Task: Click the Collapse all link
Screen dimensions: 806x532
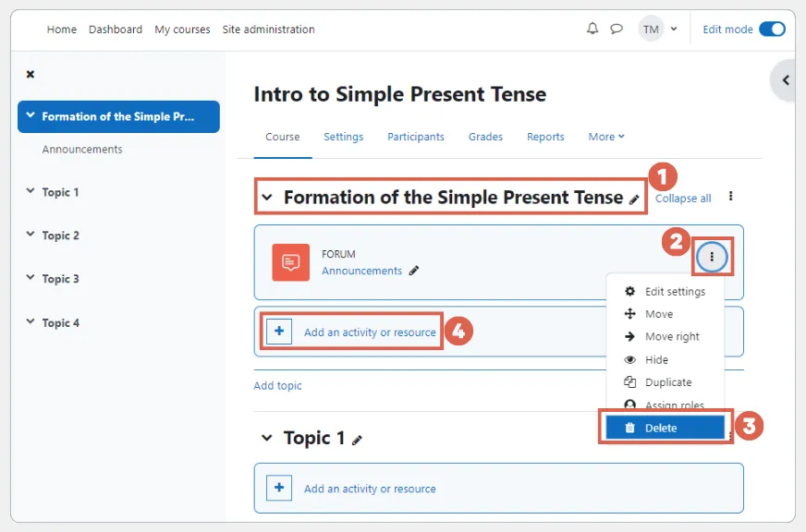Action: 683,198
